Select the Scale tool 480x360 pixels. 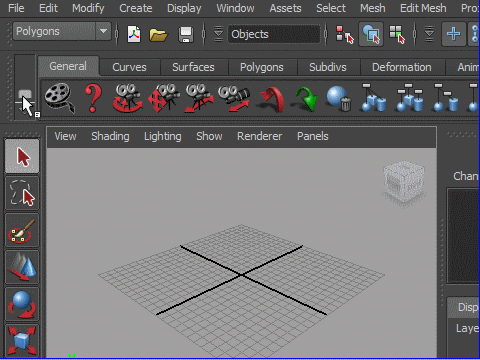(22, 341)
